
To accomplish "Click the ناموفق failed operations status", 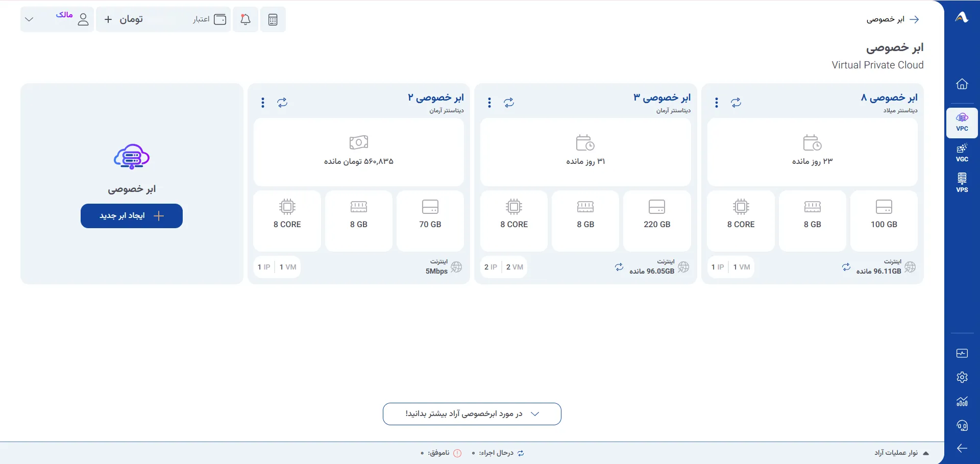I will 441,453.
